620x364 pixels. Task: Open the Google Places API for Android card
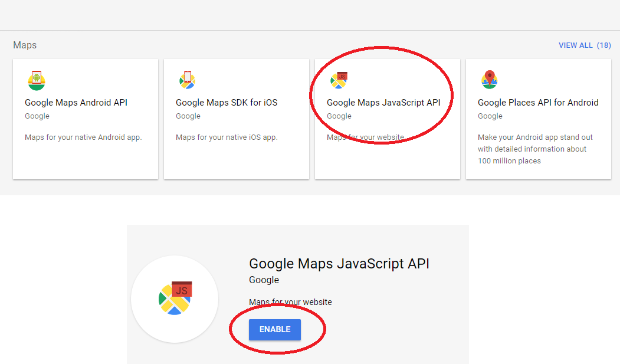click(538, 118)
